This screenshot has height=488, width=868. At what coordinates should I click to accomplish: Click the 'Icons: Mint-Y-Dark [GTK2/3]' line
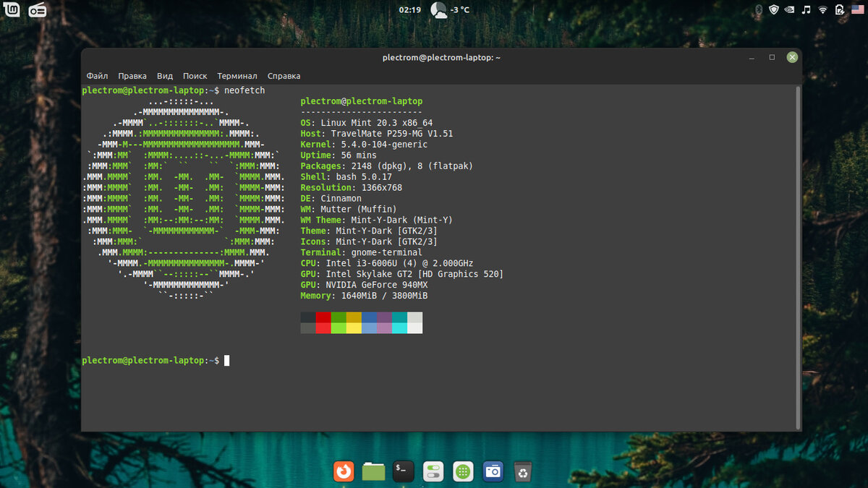click(369, 242)
